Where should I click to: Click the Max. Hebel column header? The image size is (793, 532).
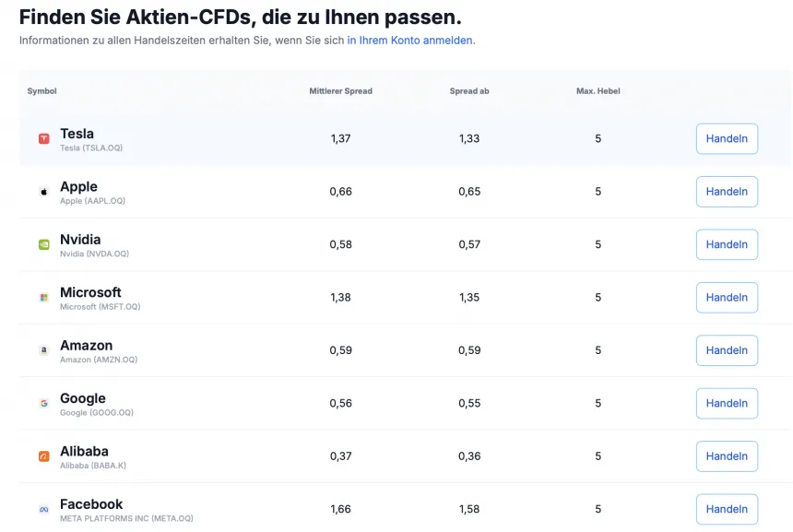[x=598, y=91]
